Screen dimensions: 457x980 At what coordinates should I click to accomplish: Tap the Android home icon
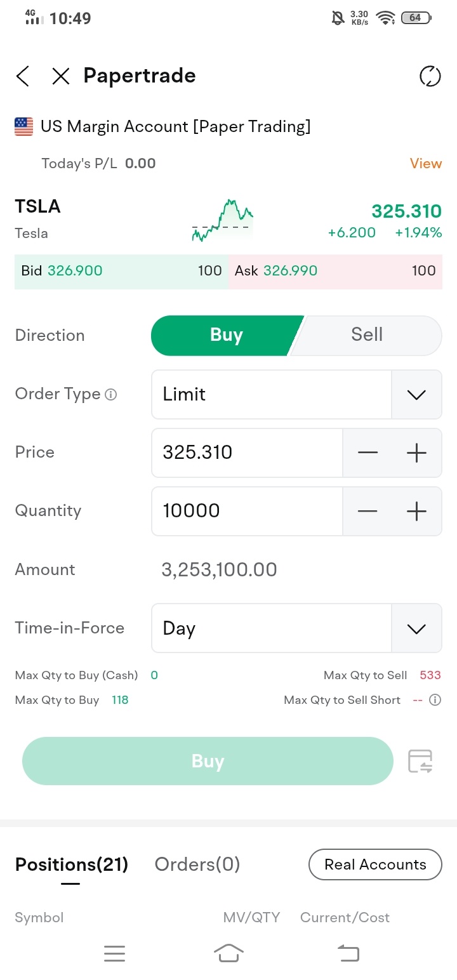[x=228, y=953]
